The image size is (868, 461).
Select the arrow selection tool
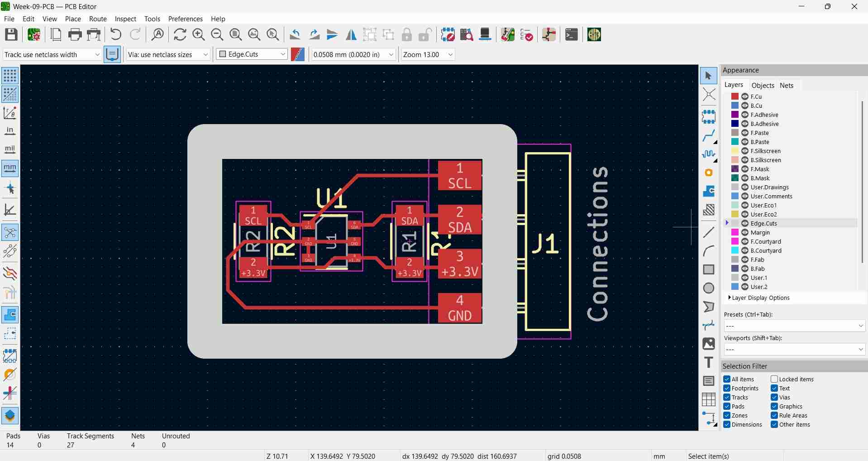tap(709, 76)
